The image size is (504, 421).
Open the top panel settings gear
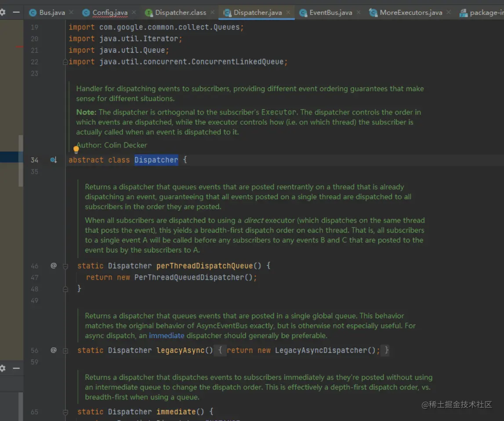point(3,13)
